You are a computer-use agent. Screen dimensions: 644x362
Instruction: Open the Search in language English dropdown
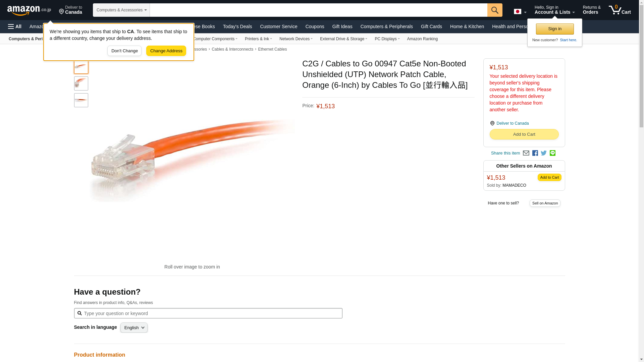coord(134,328)
